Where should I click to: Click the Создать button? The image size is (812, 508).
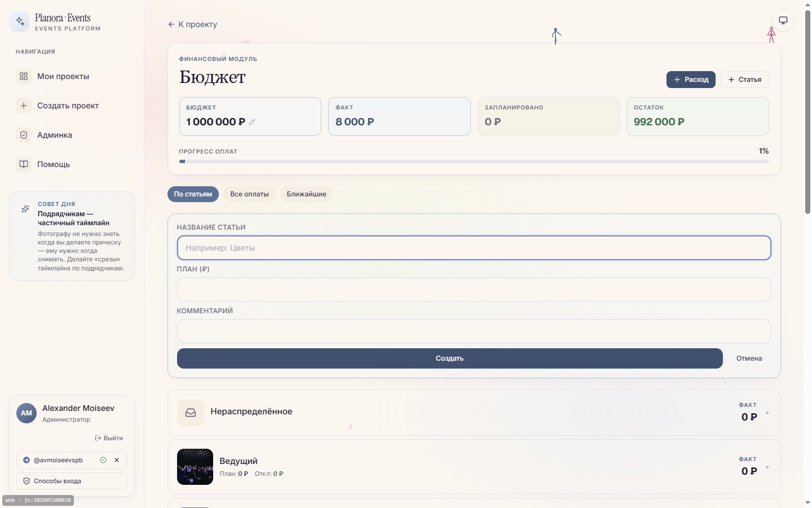point(450,358)
